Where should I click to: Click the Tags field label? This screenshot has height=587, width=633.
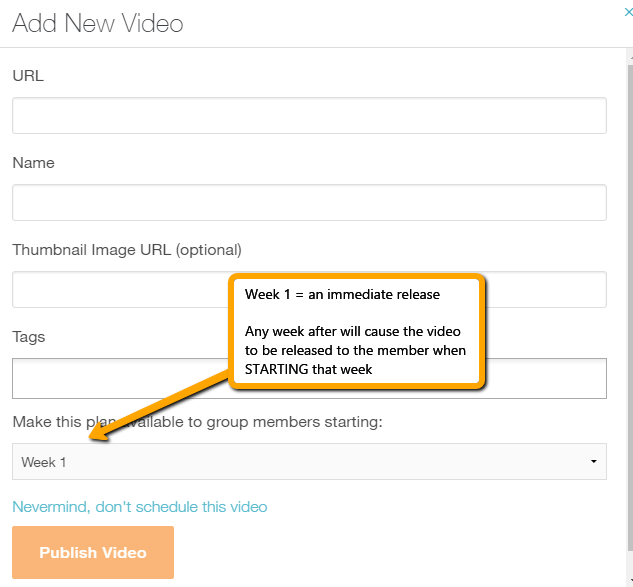(29, 337)
